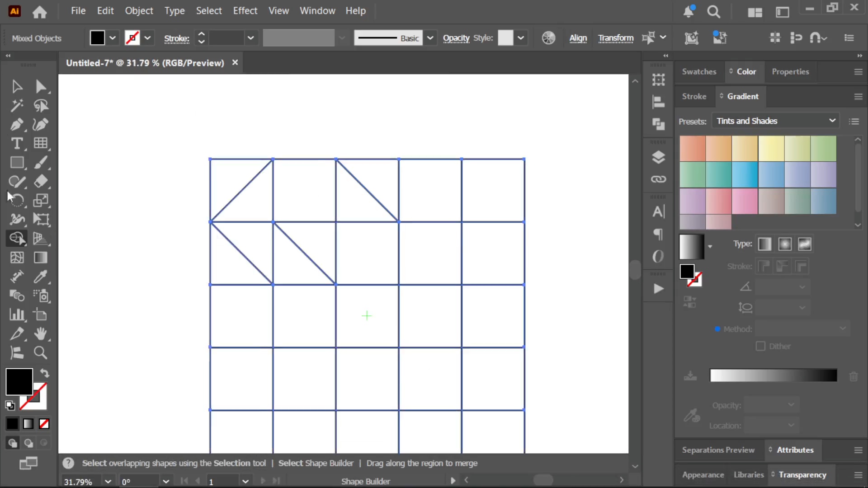This screenshot has width=868, height=488.
Task: Open the graphic Style dropdown
Action: [521, 38]
